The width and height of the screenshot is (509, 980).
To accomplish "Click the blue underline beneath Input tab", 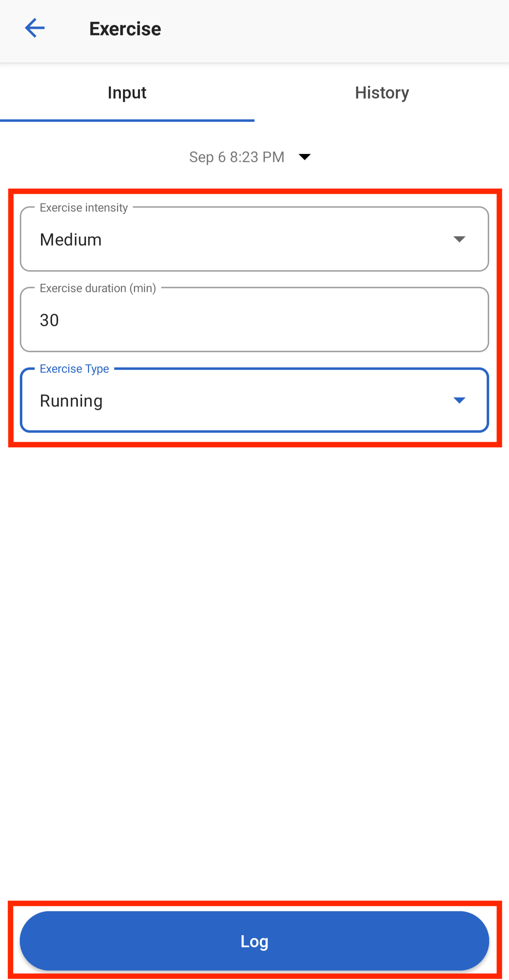I will [127, 121].
